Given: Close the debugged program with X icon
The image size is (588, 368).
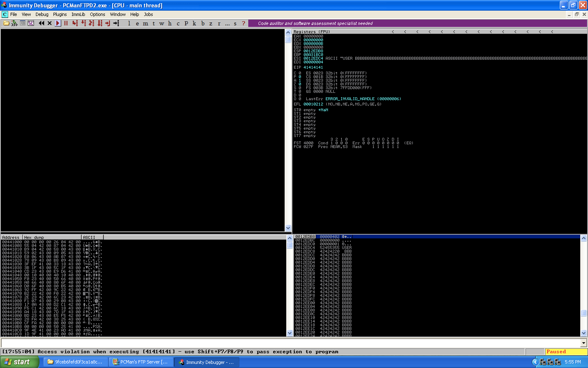Looking at the screenshot, I should (49, 23).
